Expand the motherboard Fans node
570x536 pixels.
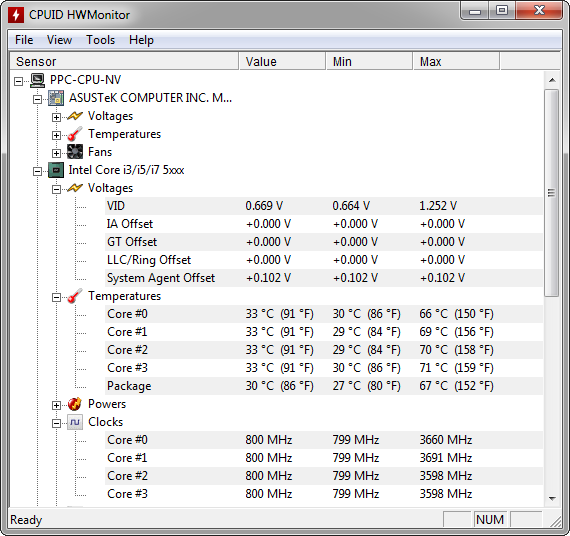click(56, 153)
